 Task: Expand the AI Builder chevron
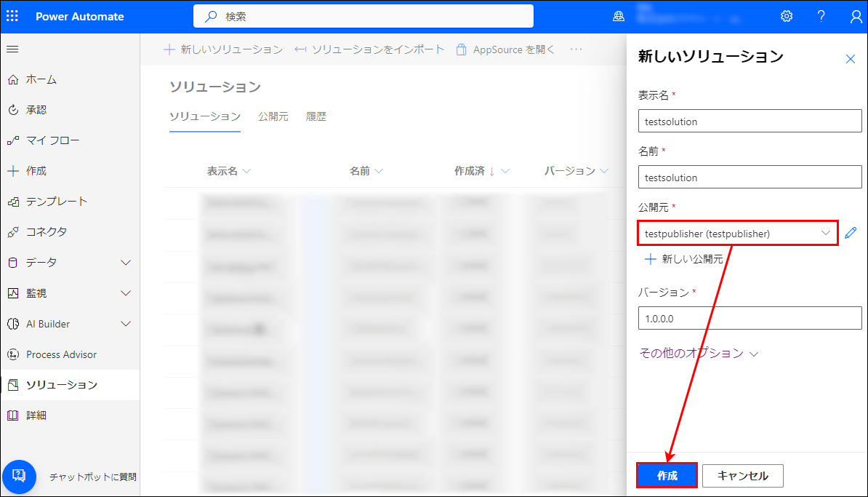[126, 324]
